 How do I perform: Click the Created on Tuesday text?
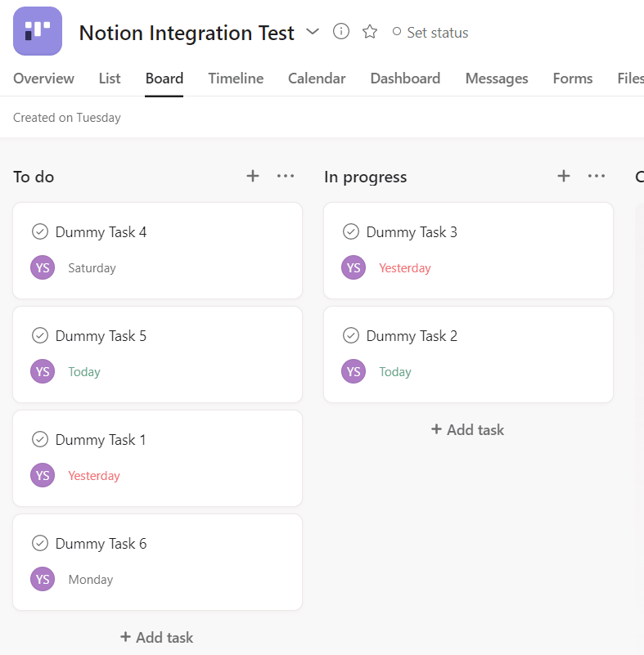click(67, 118)
